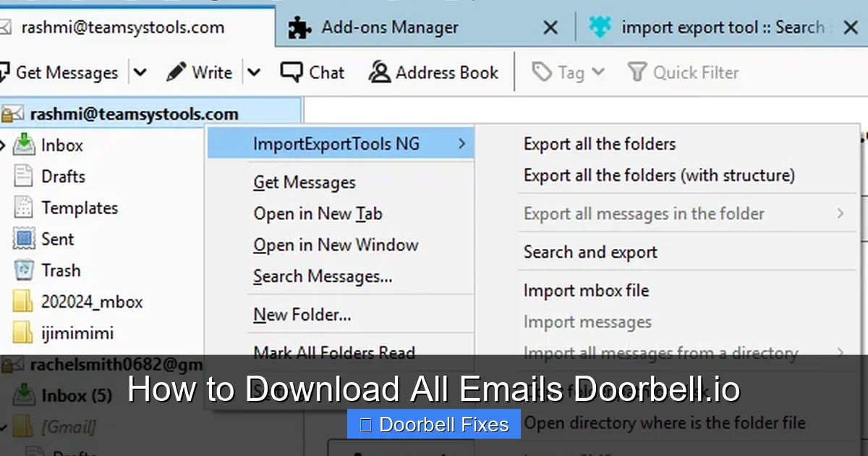Click the Inbox icon under rashmi account
Image resolution: width=868 pixels, height=456 pixels.
tap(24, 145)
